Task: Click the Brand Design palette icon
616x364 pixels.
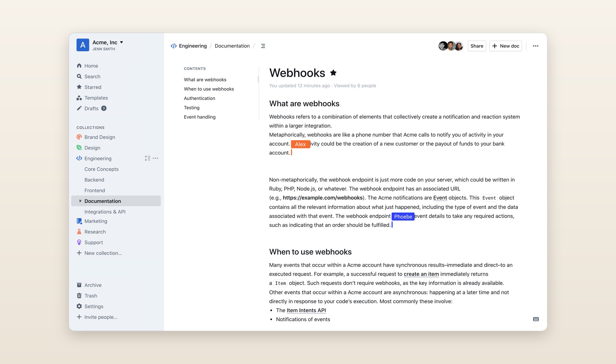Action: [x=79, y=137]
